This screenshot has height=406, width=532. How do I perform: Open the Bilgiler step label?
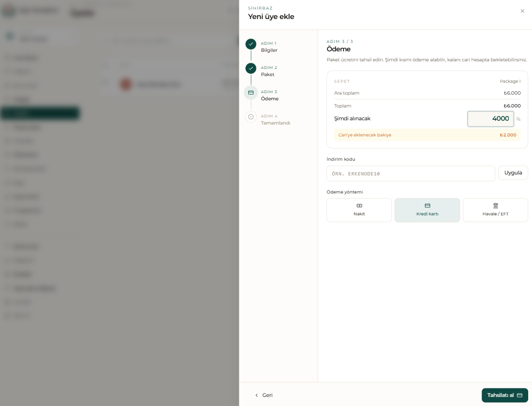click(x=269, y=50)
